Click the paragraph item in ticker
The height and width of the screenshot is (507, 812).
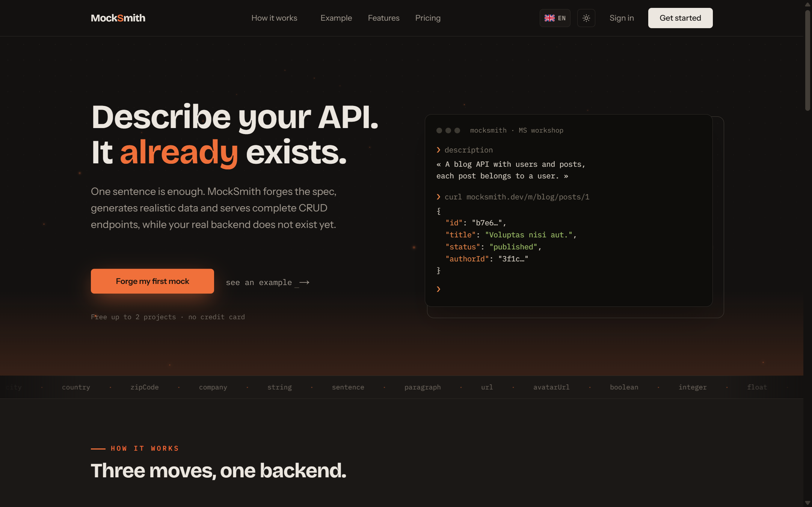[x=423, y=387]
